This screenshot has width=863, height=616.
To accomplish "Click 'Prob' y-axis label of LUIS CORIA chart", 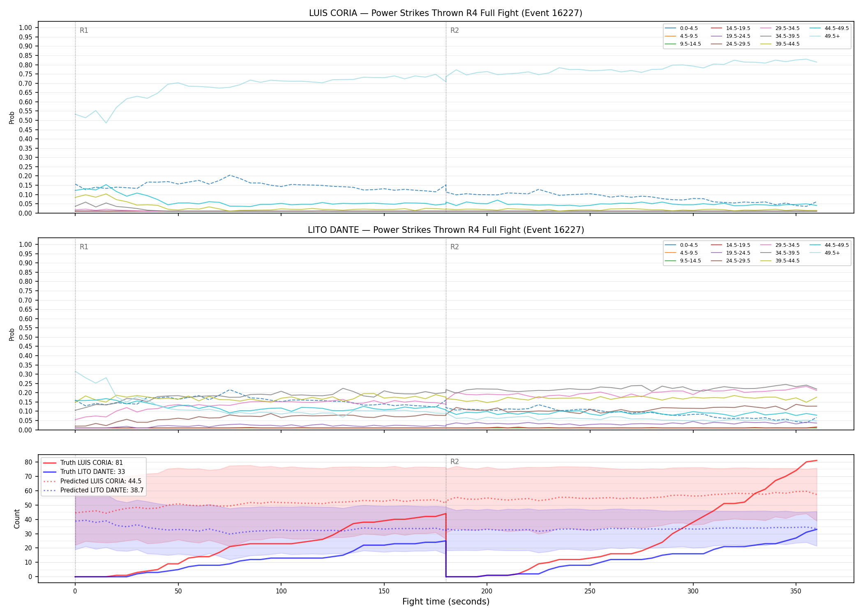I will (12, 117).
